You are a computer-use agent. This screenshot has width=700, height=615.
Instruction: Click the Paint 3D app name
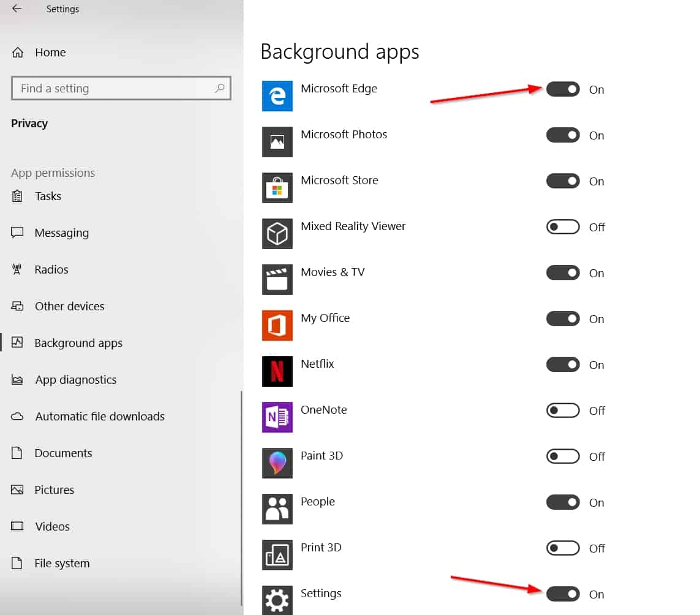(x=322, y=455)
